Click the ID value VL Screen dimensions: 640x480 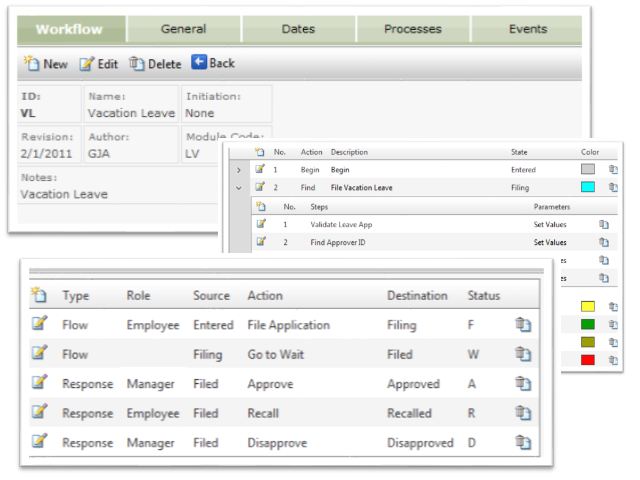[x=28, y=113]
